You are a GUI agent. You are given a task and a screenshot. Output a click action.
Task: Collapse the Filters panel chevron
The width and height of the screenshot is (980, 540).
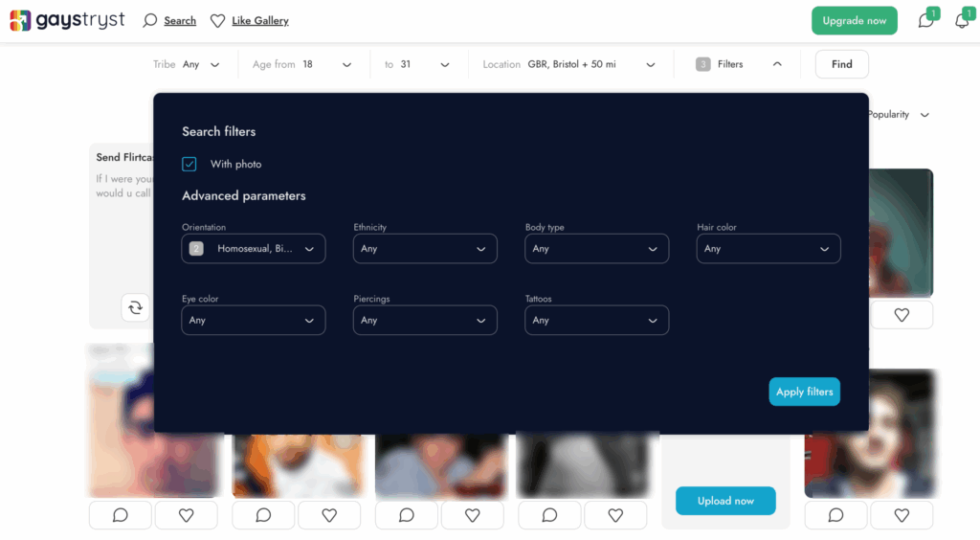point(776,64)
